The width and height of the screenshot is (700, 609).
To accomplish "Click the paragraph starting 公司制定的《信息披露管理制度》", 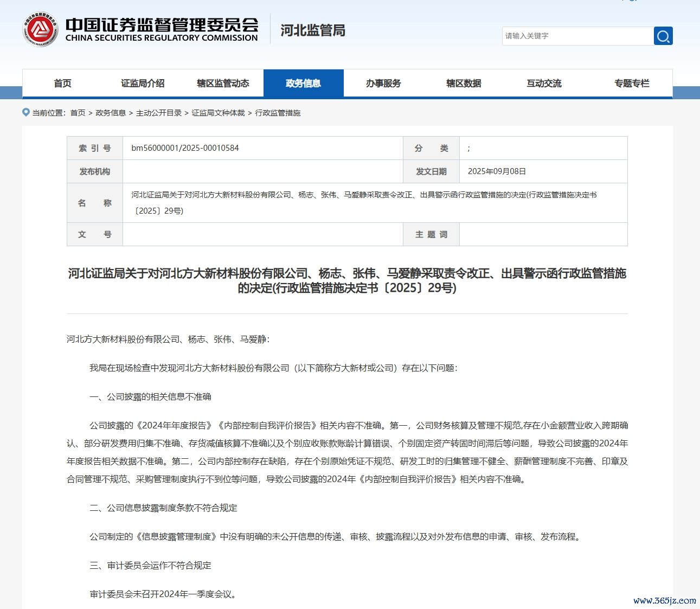I will pos(336,536).
